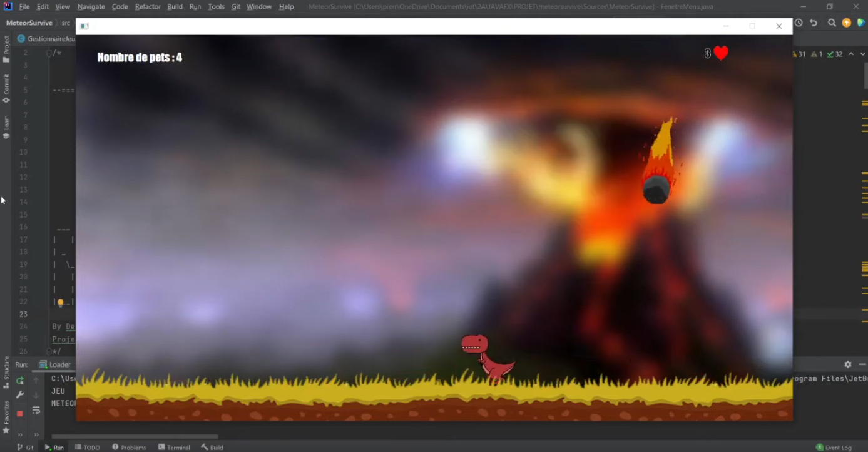Viewport: 868px width, 452px height.
Task: Toggle soft-wrap in the Run console
Action: pos(36,410)
